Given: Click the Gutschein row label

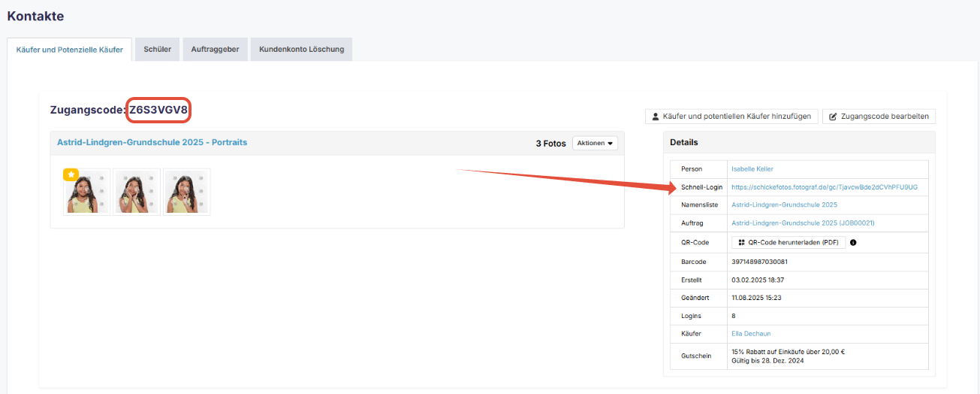Looking at the screenshot, I should point(695,356).
